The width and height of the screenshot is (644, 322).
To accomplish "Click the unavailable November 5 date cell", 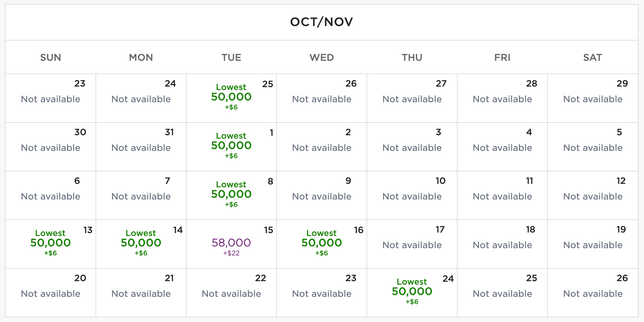I will point(592,147).
